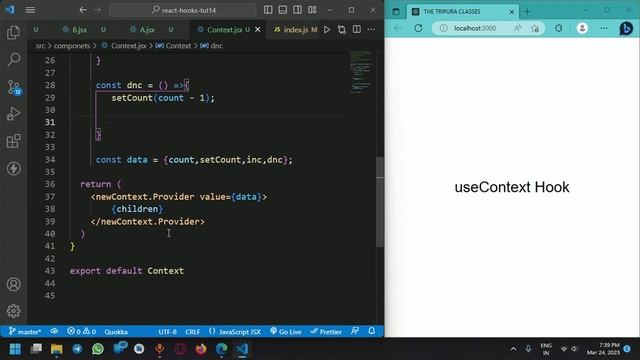
Task: Open changes with the compare icon
Action: tap(342, 29)
